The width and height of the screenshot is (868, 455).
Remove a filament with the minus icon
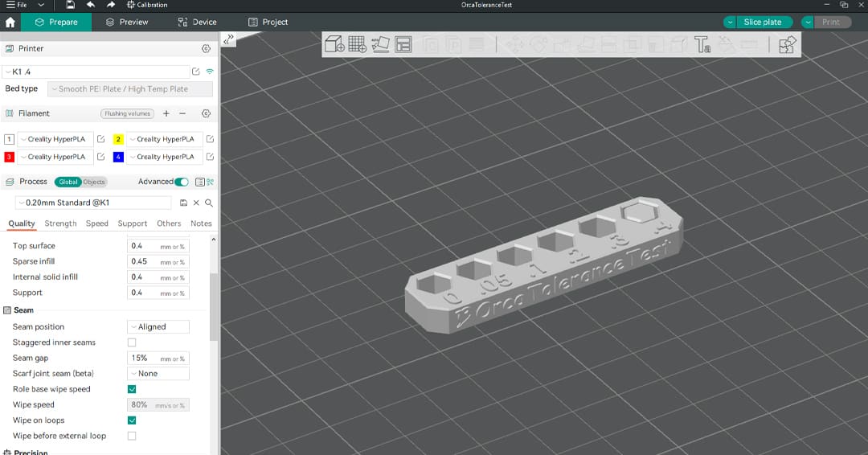coord(182,113)
